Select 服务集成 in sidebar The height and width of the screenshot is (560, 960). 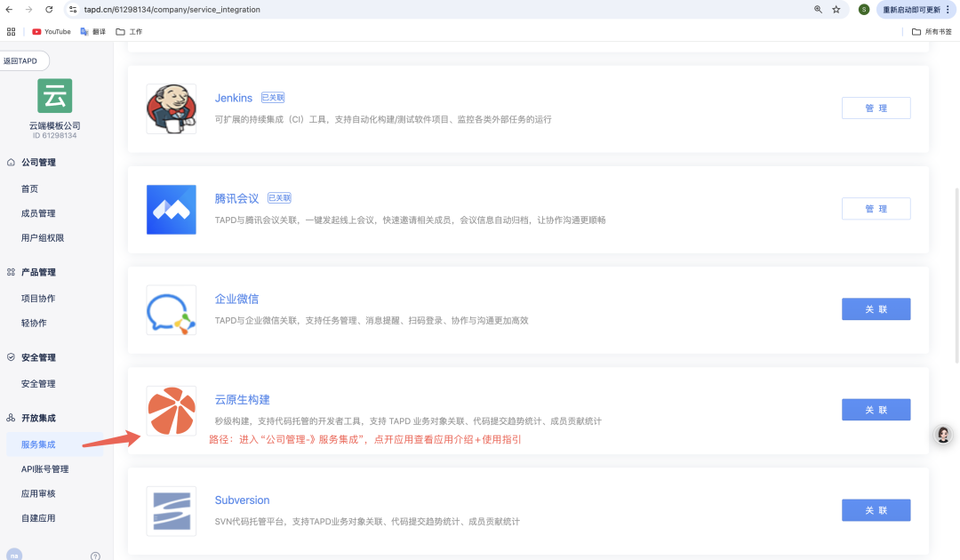(x=54, y=444)
